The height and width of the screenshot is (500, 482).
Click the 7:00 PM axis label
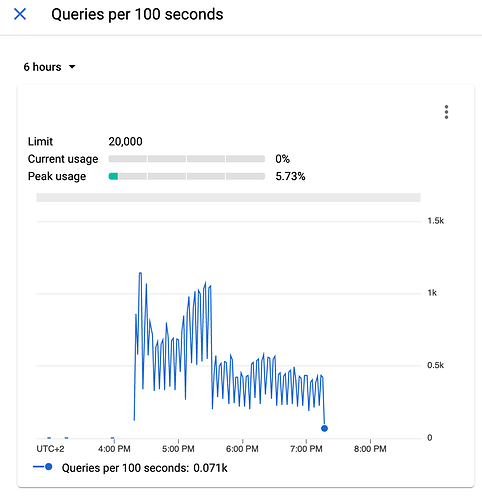click(x=306, y=449)
